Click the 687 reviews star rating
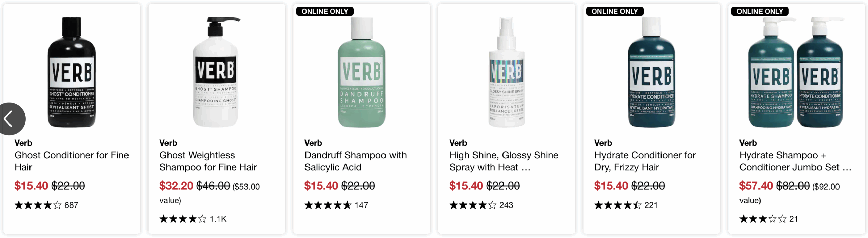The height and width of the screenshot is (238, 868). click(x=38, y=205)
